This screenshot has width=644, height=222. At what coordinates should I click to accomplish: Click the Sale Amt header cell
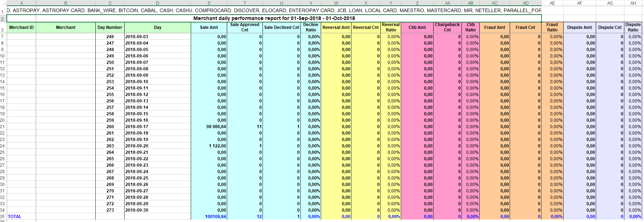(x=209, y=27)
